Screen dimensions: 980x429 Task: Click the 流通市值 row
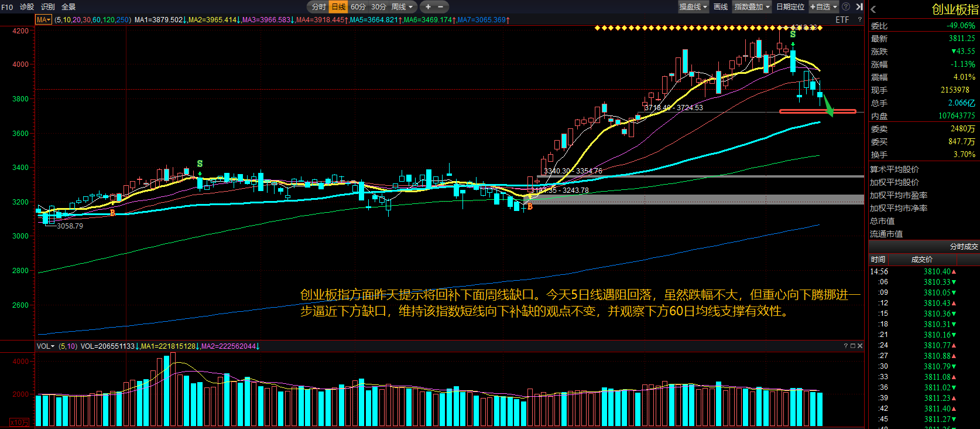923,234
